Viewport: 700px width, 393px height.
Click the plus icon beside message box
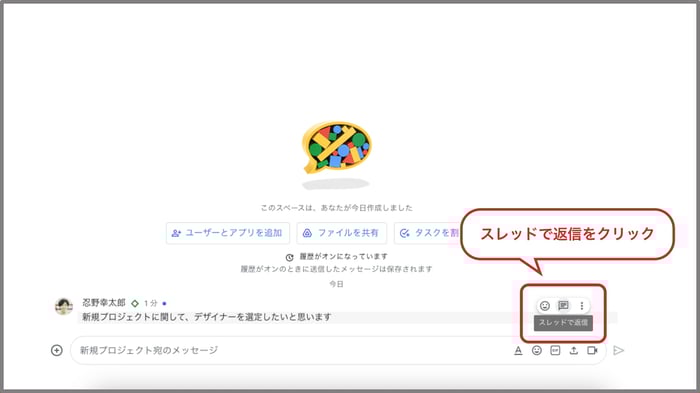coord(57,351)
